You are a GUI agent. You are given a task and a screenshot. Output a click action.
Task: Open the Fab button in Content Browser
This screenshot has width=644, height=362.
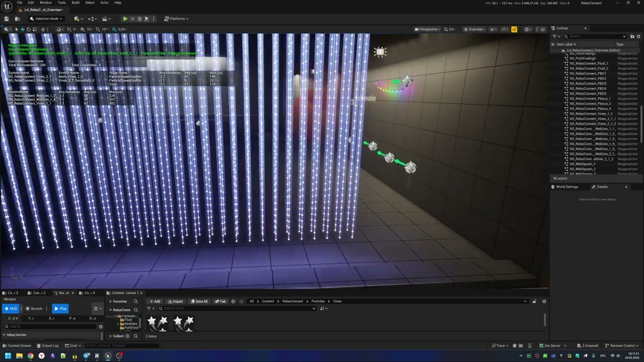click(x=220, y=302)
